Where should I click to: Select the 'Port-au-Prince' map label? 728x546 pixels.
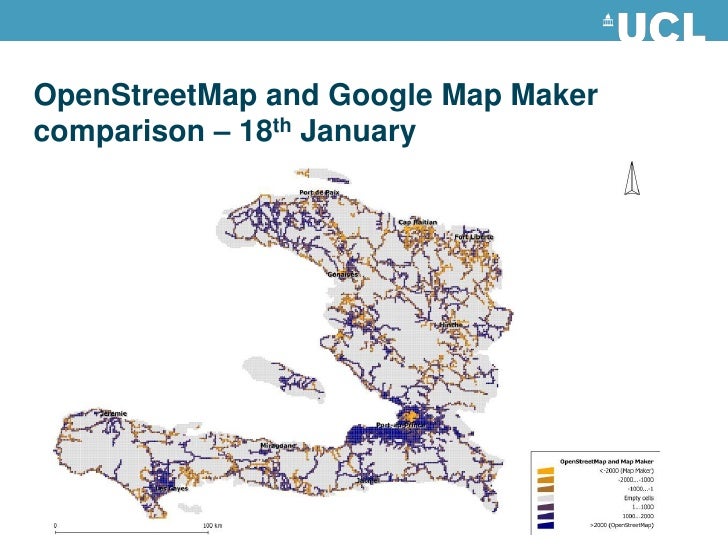[400, 425]
